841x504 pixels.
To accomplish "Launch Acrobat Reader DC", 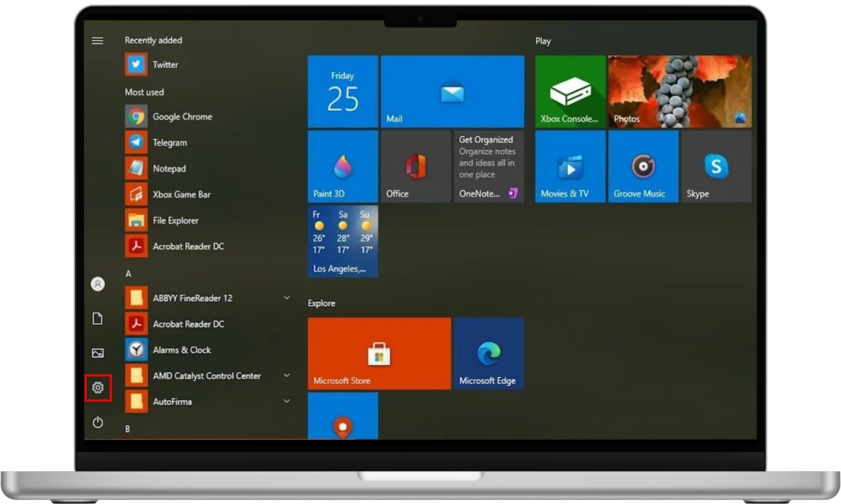I will 188,246.
